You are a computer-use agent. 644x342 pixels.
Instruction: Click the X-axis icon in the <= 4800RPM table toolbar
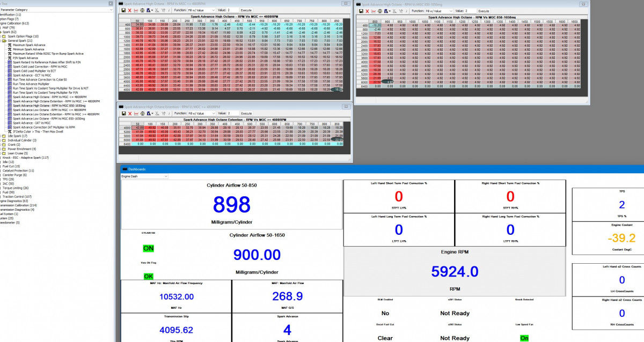click(x=157, y=10)
